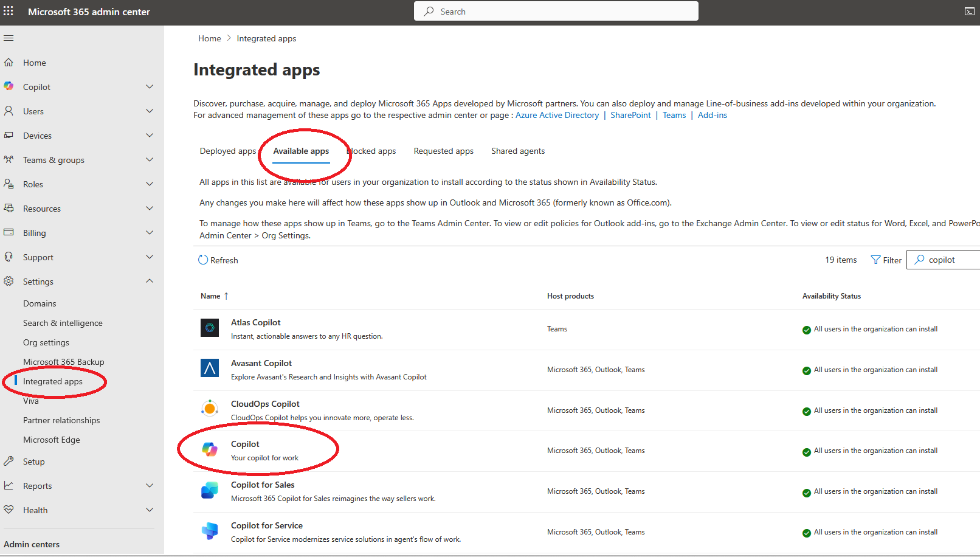The height and width of the screenshot is (557, 980).
Task: Expand the Users section chevron
Action: (150, 111)
